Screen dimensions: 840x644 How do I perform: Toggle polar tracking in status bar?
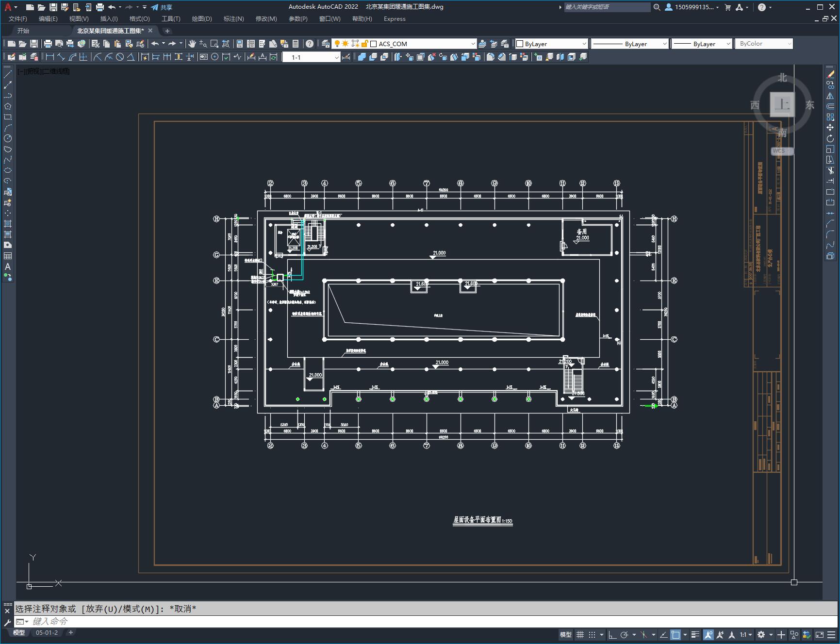pyautogui.click(x=625, y=634)
